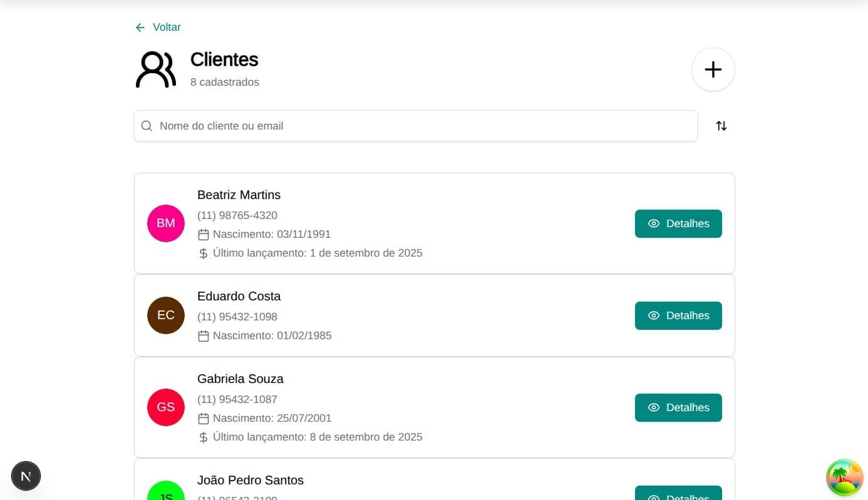
Task: Click the search magnifier icon
Action: point(147,126)
